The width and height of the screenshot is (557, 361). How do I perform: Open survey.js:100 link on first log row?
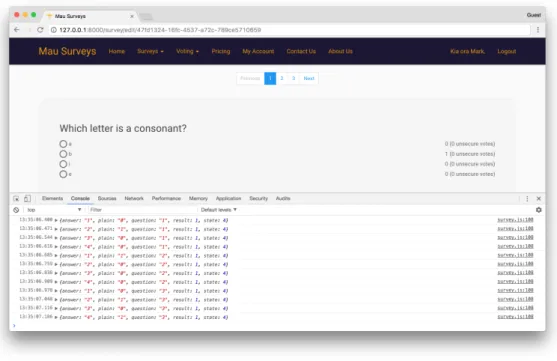coord(515,220)
